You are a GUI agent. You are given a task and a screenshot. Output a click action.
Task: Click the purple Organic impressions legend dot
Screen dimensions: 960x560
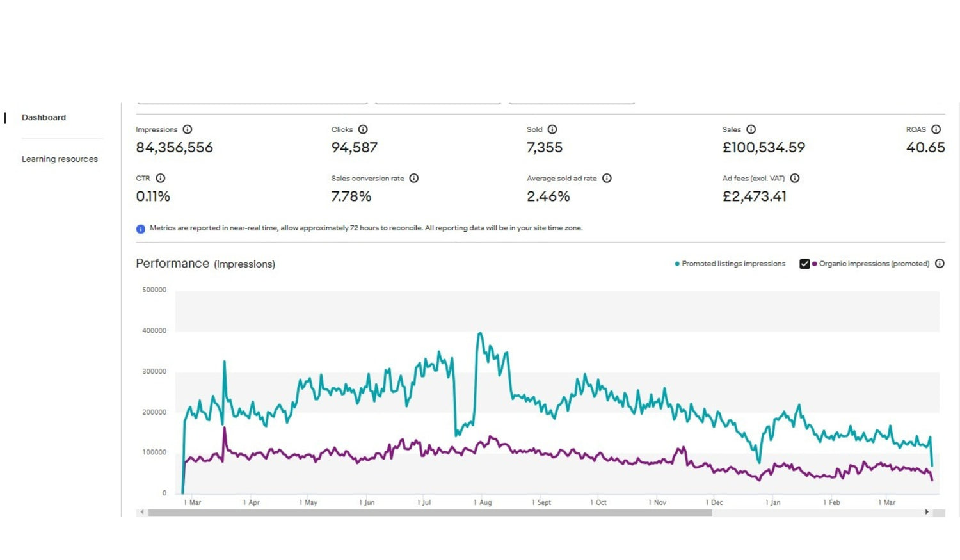815,264
